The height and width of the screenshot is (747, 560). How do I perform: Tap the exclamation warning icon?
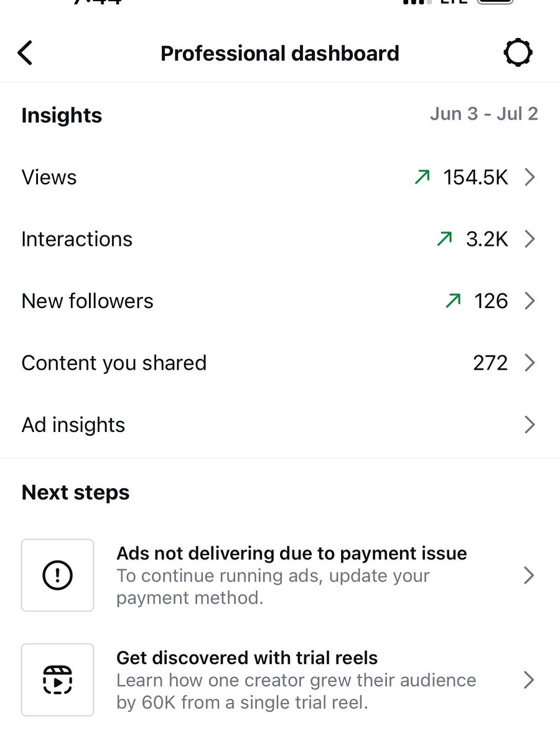[58, 575]
